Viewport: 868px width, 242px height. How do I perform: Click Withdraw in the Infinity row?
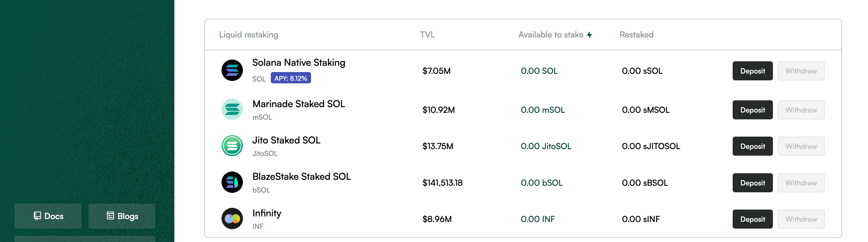[x=801, y=219]
